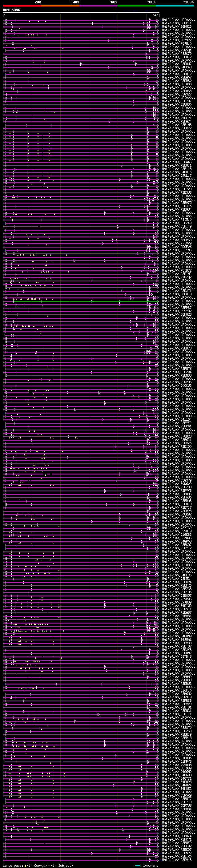Image resolution: width=197 pixels, height=868 pixels.
Task: Click the UniRef100_B2WQ30 label
Action: [x=177, y=104]
